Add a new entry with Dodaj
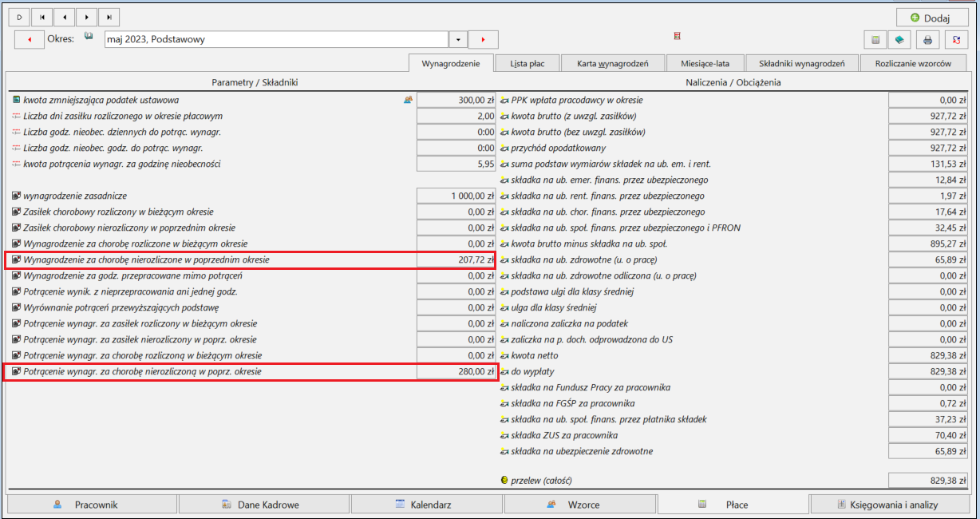This screenshot has width=980, height=519. 932,17
